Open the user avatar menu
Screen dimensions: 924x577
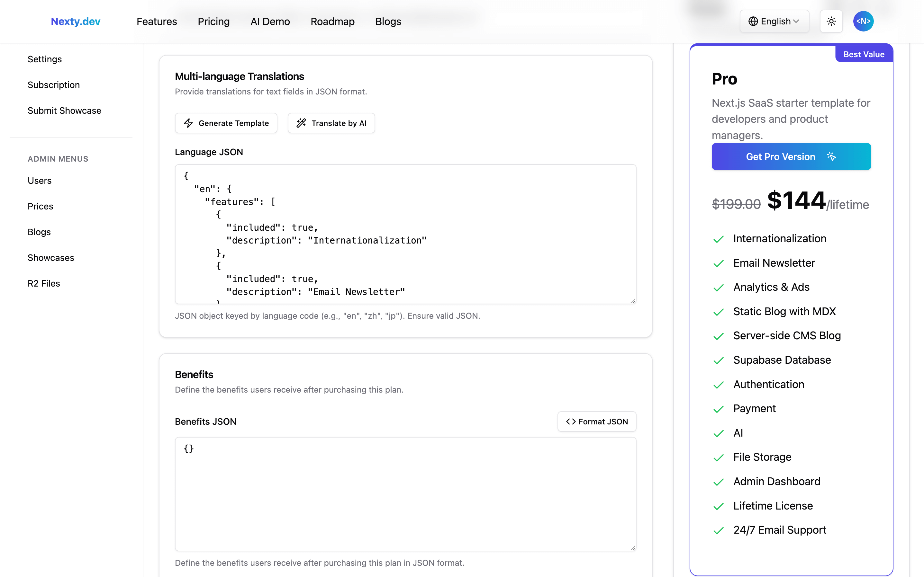[x=863, y=22]
